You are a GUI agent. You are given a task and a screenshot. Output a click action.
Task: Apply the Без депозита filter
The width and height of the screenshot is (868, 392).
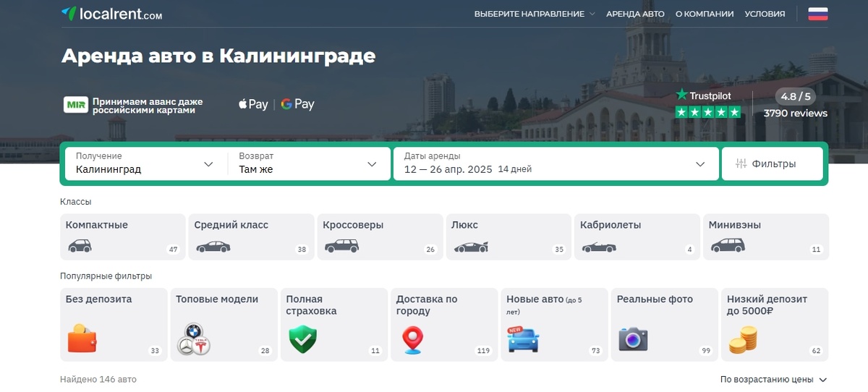coord(114,325)
